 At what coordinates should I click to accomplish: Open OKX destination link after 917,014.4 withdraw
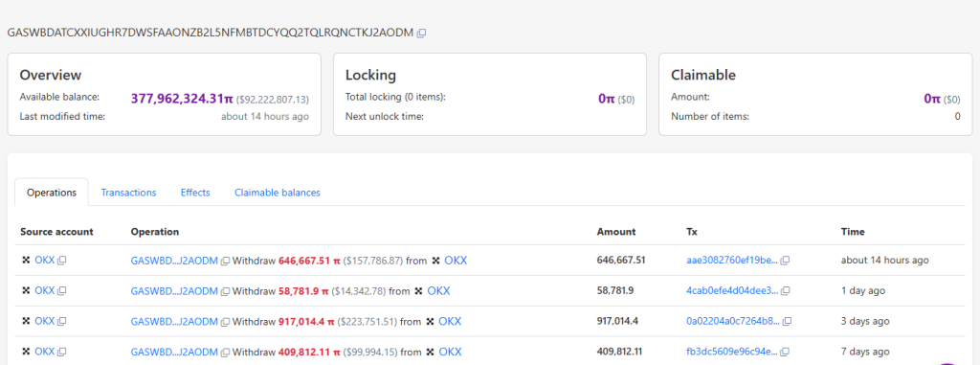pyautogui.click(x=450, y=321)
